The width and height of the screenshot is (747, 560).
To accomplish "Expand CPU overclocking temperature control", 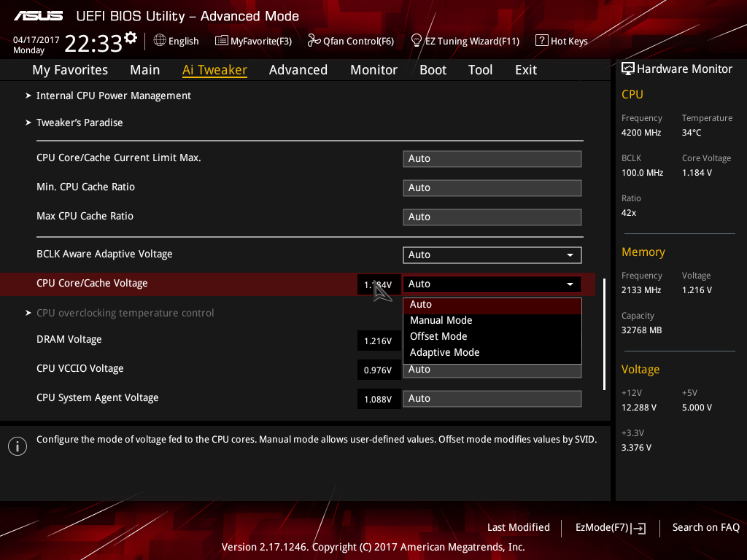I will click(125, 313).
